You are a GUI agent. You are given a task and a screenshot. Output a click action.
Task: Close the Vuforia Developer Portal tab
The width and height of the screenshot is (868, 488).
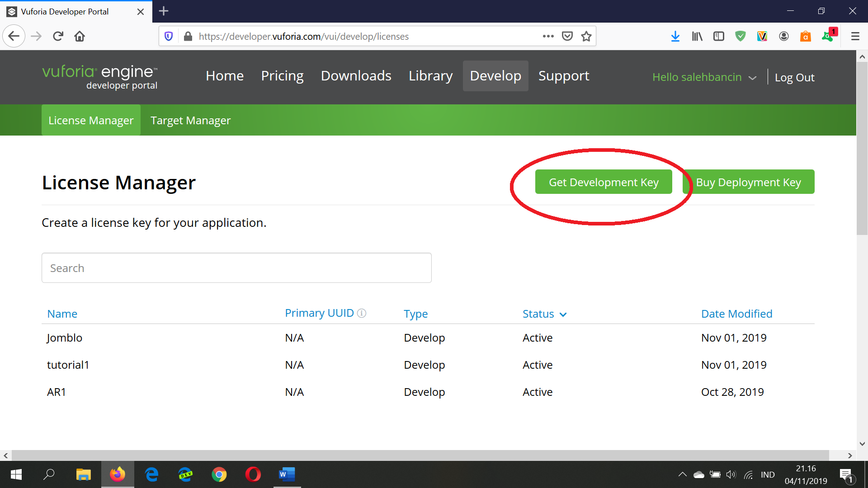[141, 12]
